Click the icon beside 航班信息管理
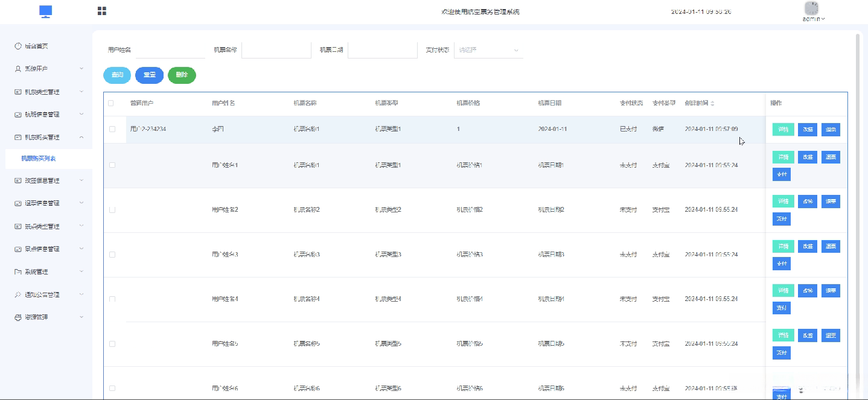Viewport: 868px width, 400px height. pyautogui.click(x=18, y=114)
